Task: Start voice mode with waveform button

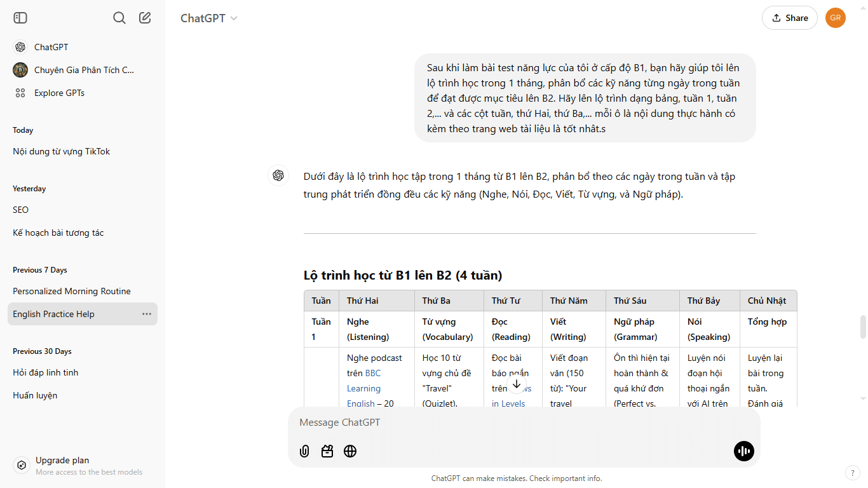Action: [743, 451]
